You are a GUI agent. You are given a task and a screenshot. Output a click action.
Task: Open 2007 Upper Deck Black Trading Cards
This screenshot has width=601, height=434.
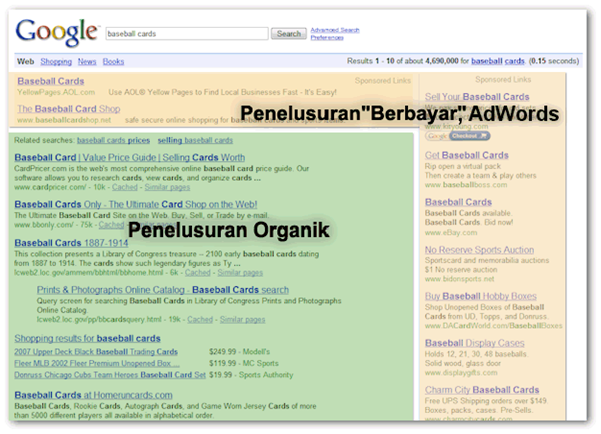tap(96, 352)
